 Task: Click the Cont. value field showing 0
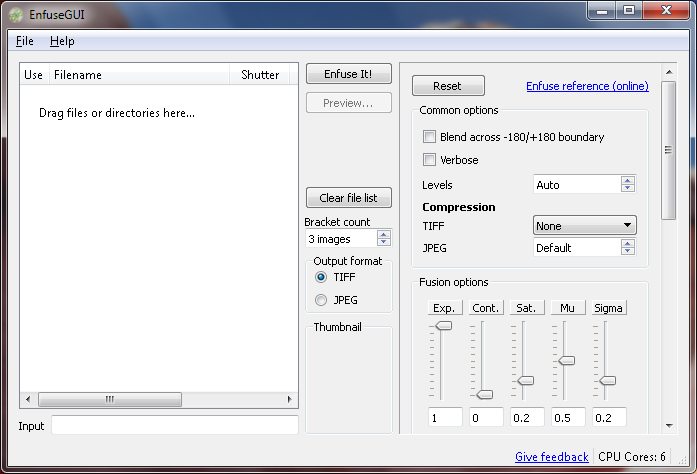pos(486,417)
